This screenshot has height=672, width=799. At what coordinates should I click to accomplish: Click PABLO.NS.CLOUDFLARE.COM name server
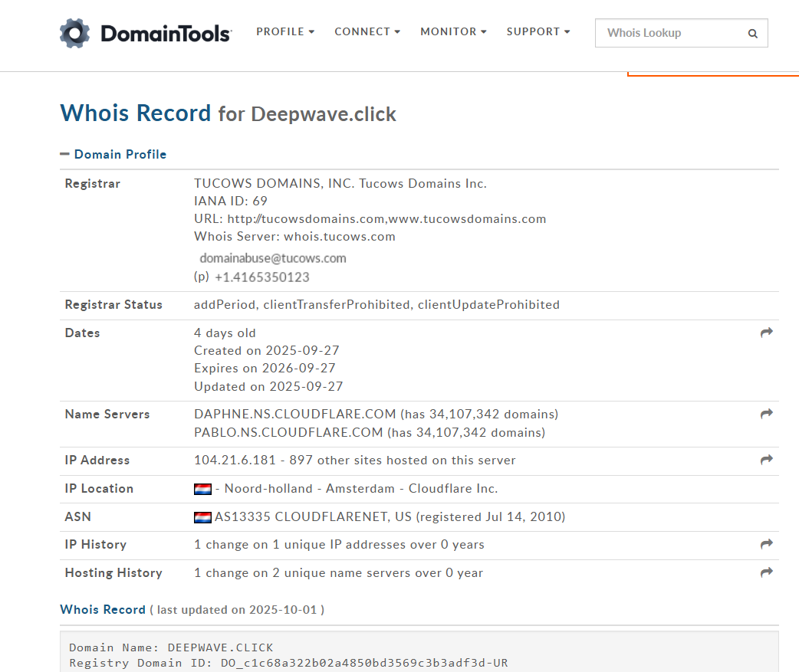288,432
